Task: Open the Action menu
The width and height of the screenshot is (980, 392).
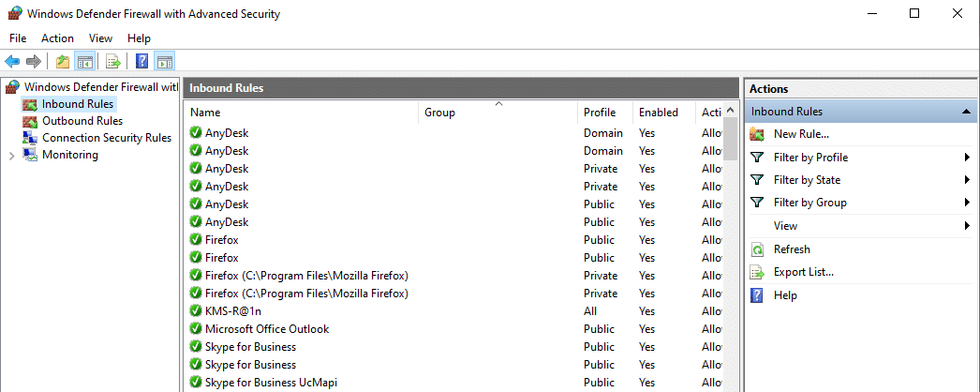Action: point(57,38)
